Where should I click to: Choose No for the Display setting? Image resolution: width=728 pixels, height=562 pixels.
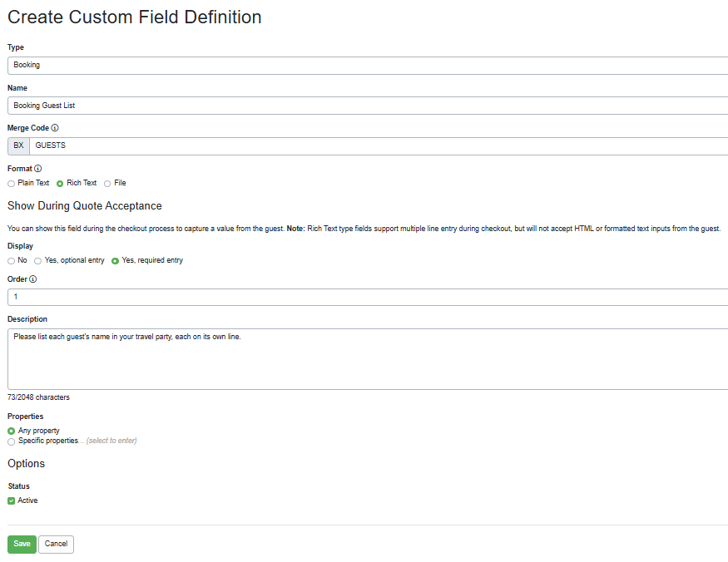11,260
